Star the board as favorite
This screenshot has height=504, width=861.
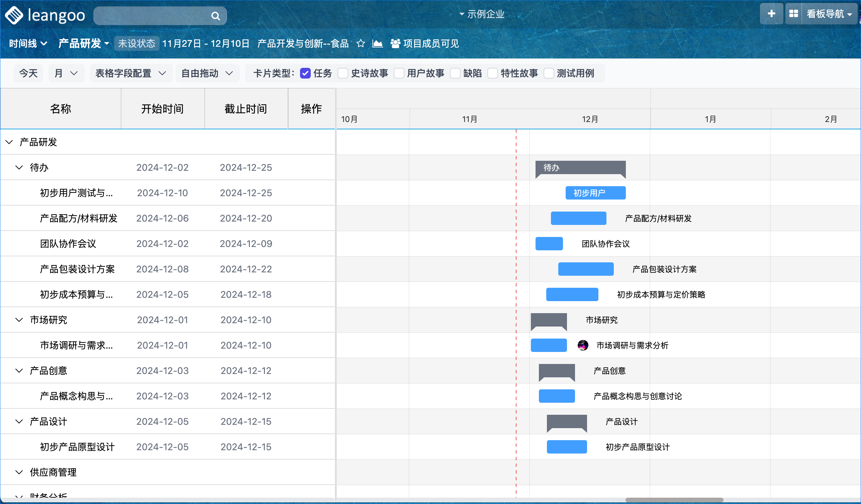[361, 43]
